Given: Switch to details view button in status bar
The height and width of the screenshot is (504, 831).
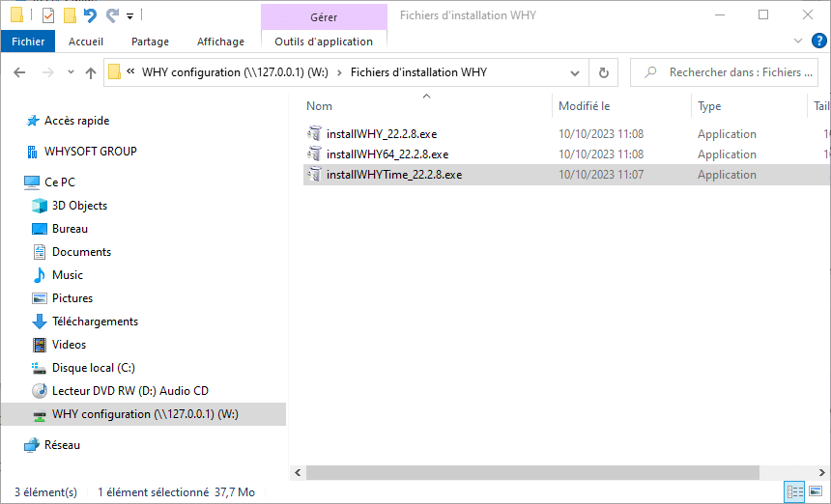Looking at the screenshot, I should [795, 492].
